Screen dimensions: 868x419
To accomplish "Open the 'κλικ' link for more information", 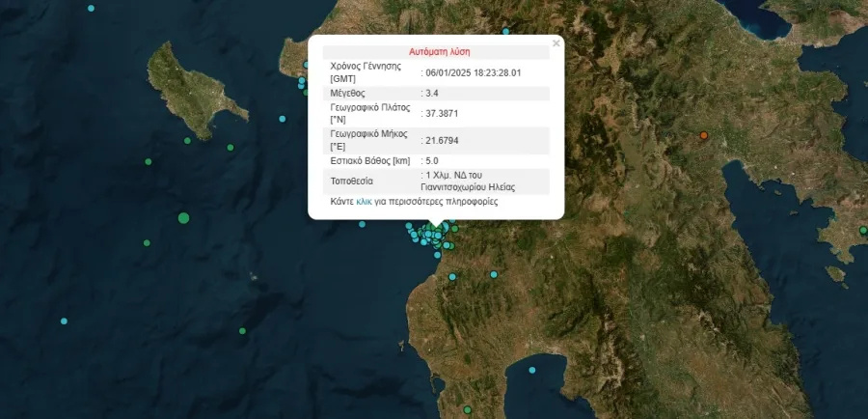I will [x=364, y=203].
